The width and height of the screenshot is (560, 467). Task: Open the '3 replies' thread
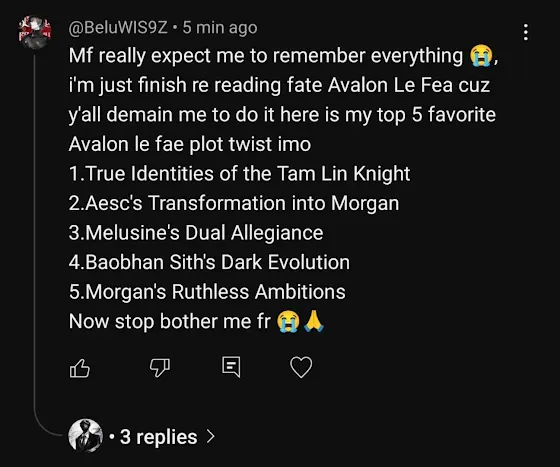pos(159,437)
